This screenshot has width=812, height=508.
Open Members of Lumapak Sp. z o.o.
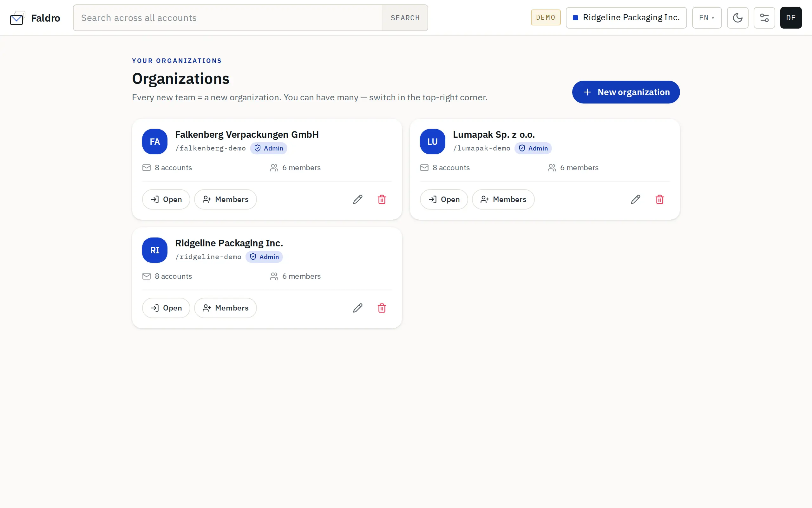click(x=503, y=199)
